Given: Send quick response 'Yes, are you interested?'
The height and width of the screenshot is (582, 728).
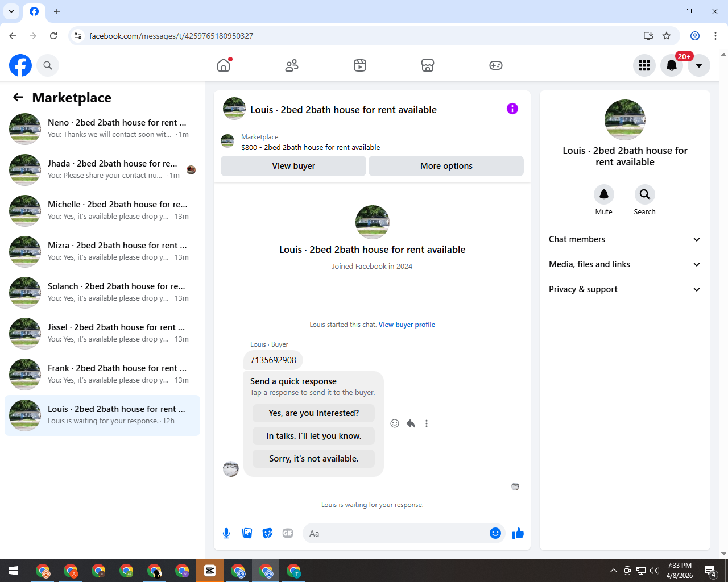Looking at the screenshot, I should [x=314, y=413].
